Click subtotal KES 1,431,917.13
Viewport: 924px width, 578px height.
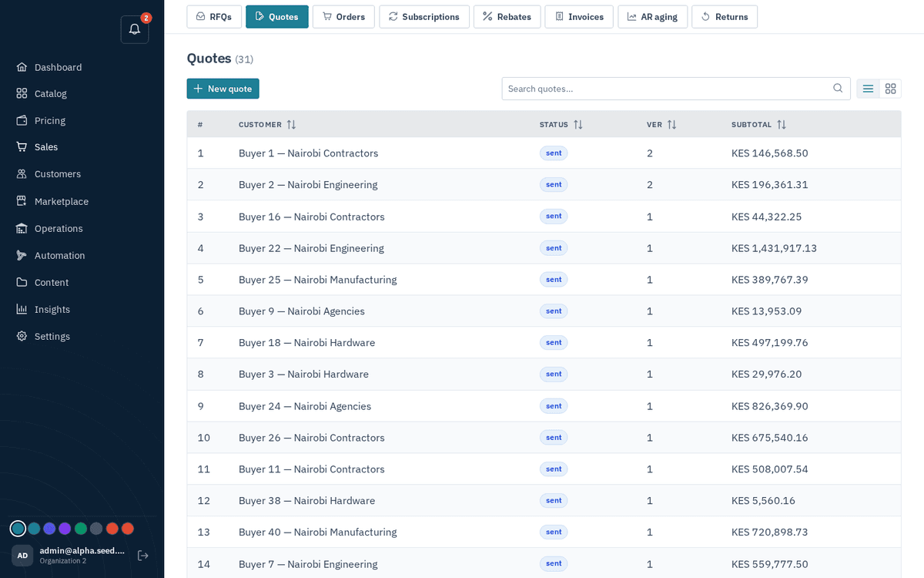[774, 248]
